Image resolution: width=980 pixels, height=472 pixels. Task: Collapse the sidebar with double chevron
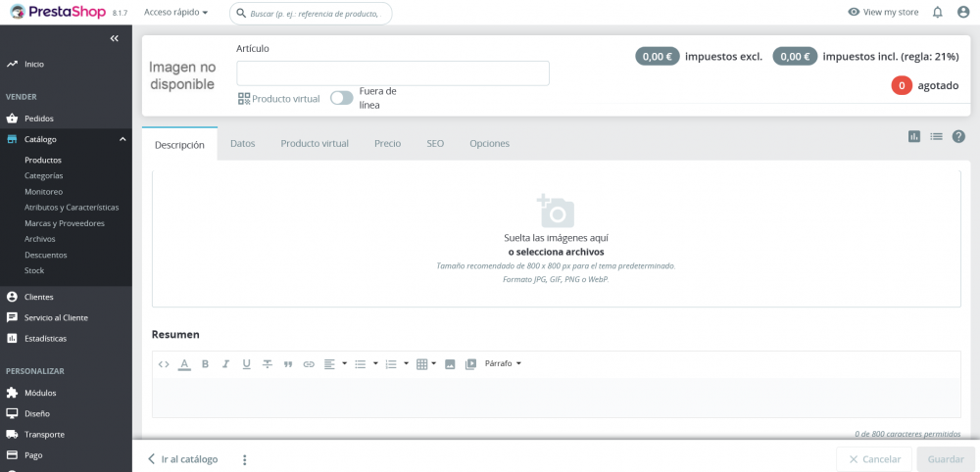click(x=115, y=39)
